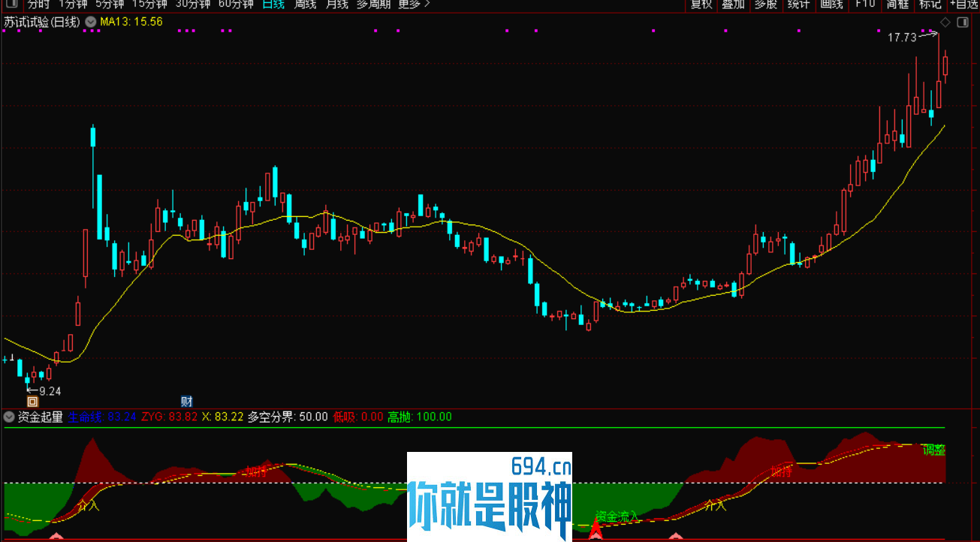Select the 60分钟 period tab
The image size is (980, 542).
[236, 4]
